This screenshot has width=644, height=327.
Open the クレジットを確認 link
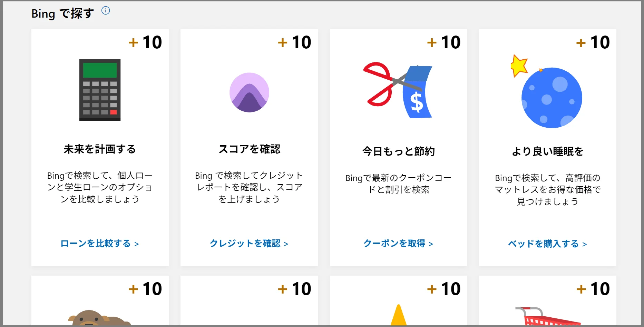(249, 244)
